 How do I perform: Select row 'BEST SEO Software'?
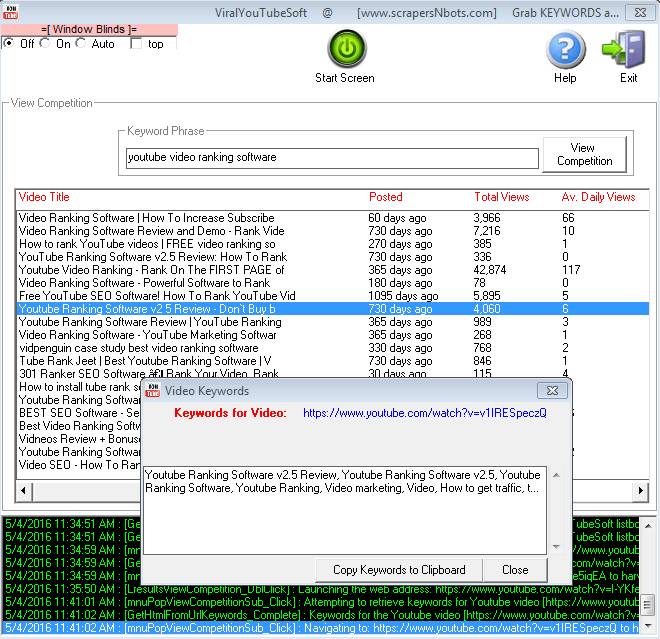[x=79, y=413]
